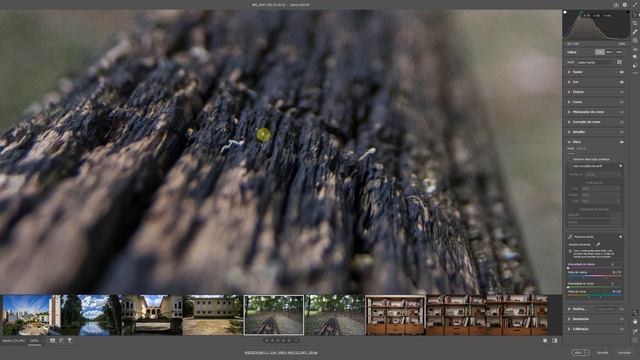
Task: Switch to the Perfil tab in Ótica
Action: click(571, 149)
